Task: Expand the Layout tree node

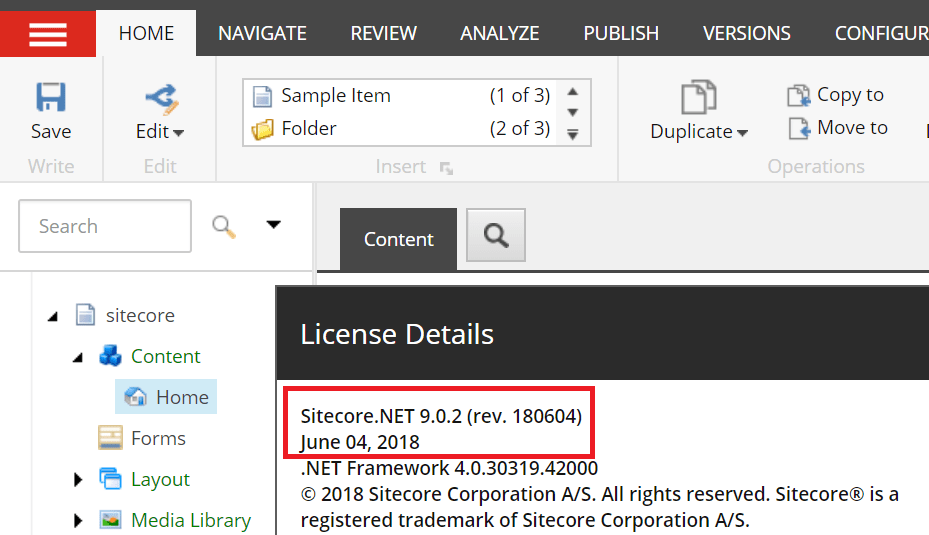Action: tap(78, 480)
